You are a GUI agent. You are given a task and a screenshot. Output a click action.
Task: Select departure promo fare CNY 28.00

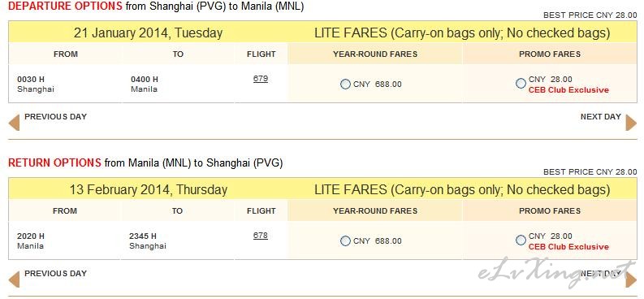tap(521, 84)
